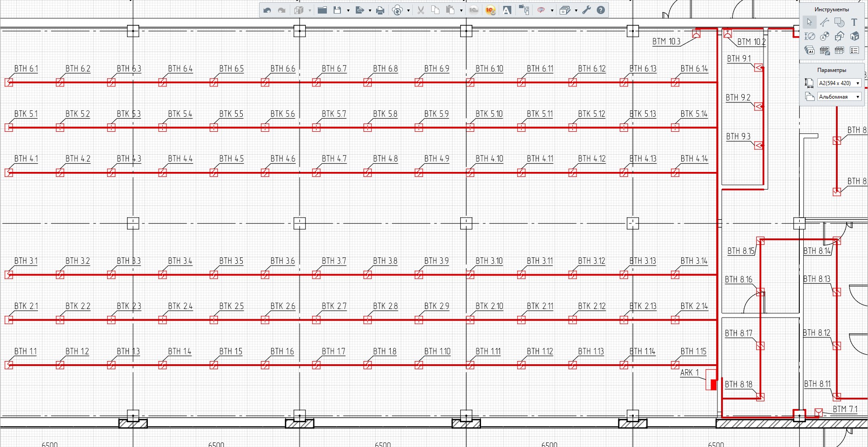Save the project with the floppy icon

[x=337, y=10]
